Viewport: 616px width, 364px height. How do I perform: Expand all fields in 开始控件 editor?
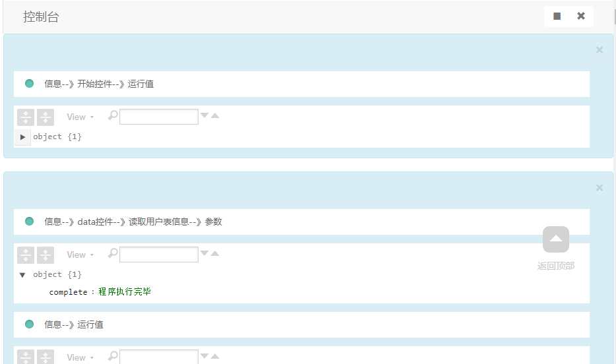[x=26, y=117]
